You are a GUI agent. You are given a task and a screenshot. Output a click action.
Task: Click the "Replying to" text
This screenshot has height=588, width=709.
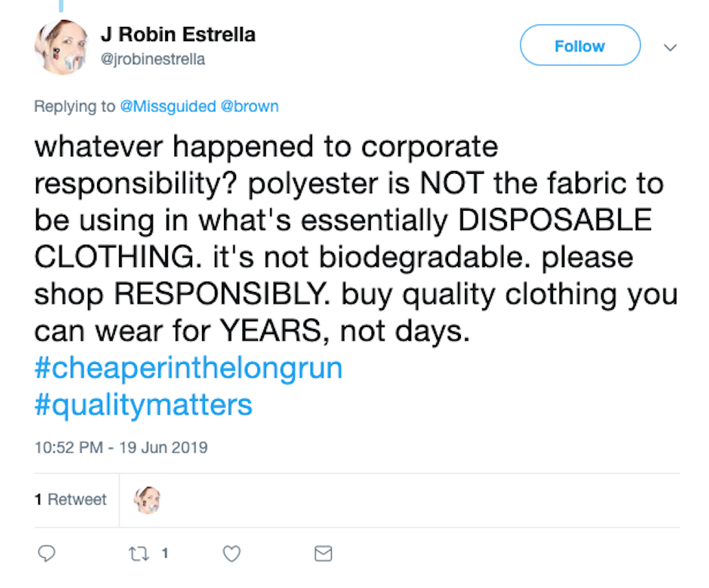74,106
